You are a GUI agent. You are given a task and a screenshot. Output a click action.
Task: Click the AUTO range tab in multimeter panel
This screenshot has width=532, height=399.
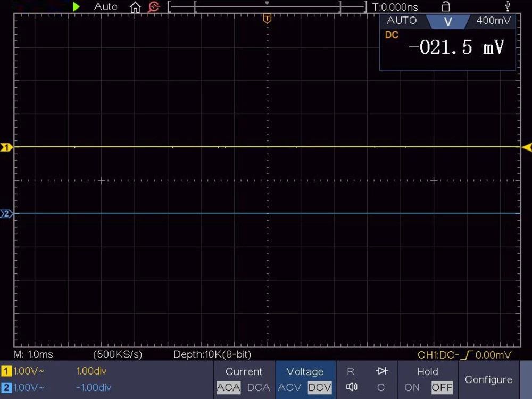(402, 21)
